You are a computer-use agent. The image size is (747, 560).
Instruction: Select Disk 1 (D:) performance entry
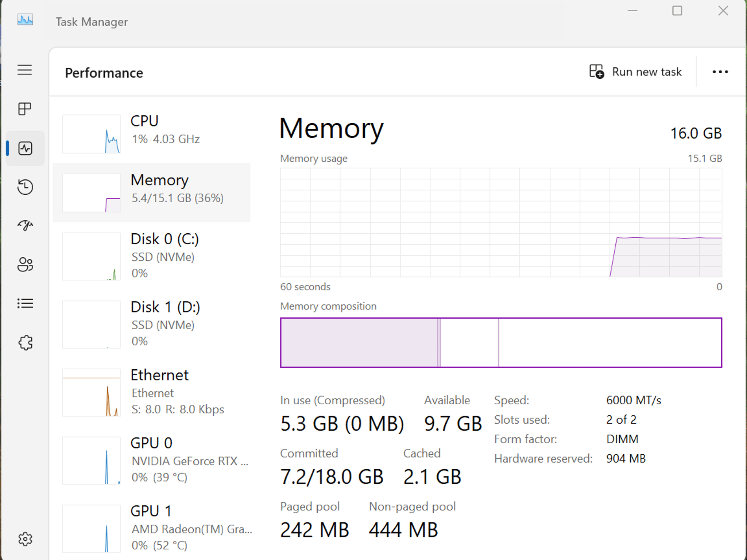point(151,324)
